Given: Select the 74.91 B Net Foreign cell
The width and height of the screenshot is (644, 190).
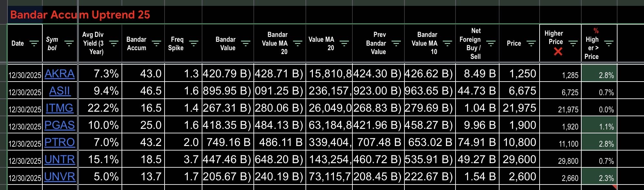Looking at the screenshot, I should [477, 142].
